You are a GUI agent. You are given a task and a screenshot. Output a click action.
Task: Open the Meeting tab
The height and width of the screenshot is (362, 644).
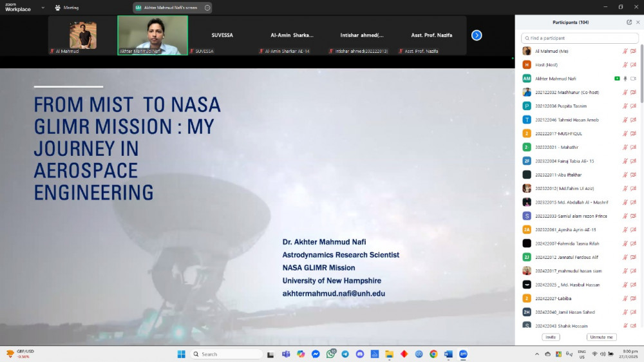[x=67, y=8]
